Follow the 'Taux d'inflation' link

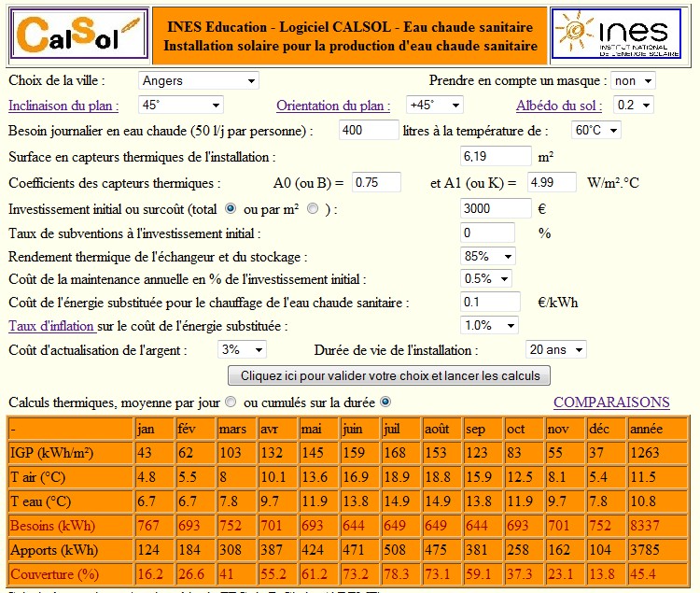[x=51, y=326]
